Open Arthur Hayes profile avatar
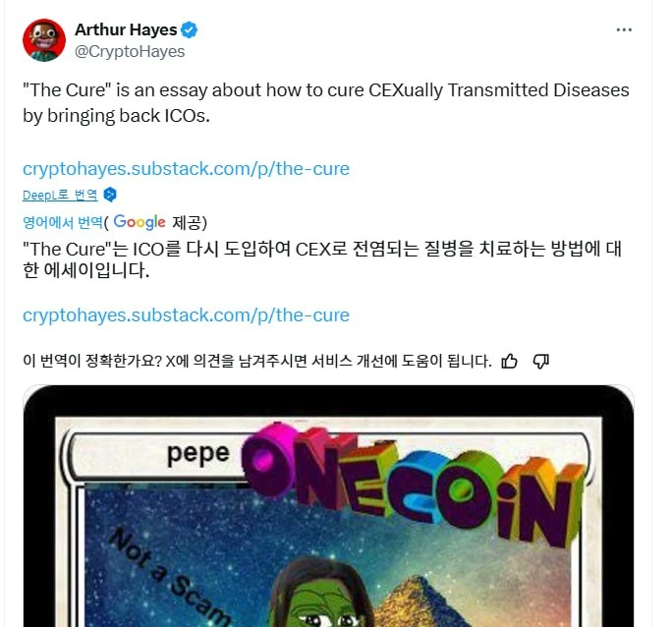This screenshot has height=627, width=672. (x=44, y=40)
